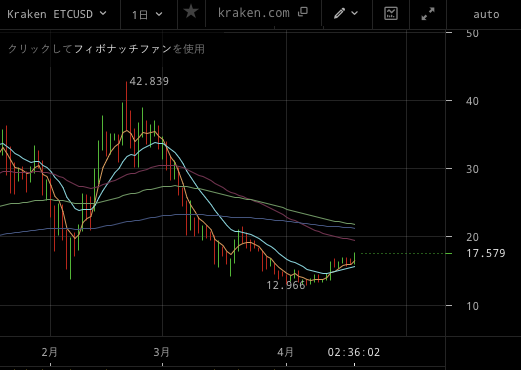This screenshot has height=370, width=521.
Task: Open the Kraken ETCUSD market dropdown
Action: [57, 14]
